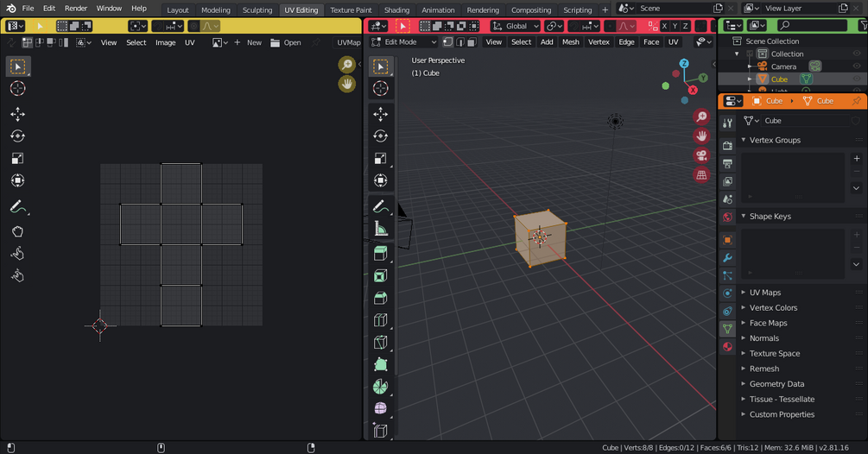Switch to the Shading workspace tab
Viewport: 868px width, 454px height.
pos(397,10)
